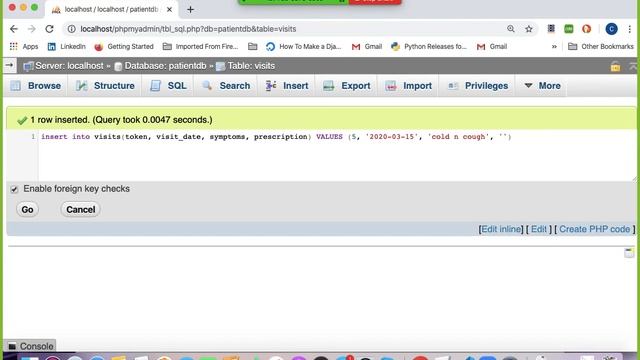Click the Export tab icon
Viewport: 640px width, 360px height.
329,86
